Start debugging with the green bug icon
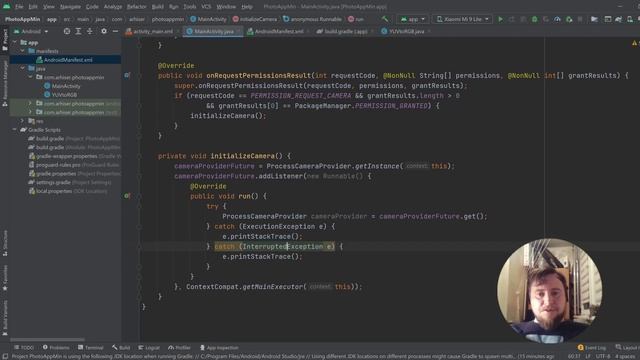640x360 pixels. click(x=534, y=19)
